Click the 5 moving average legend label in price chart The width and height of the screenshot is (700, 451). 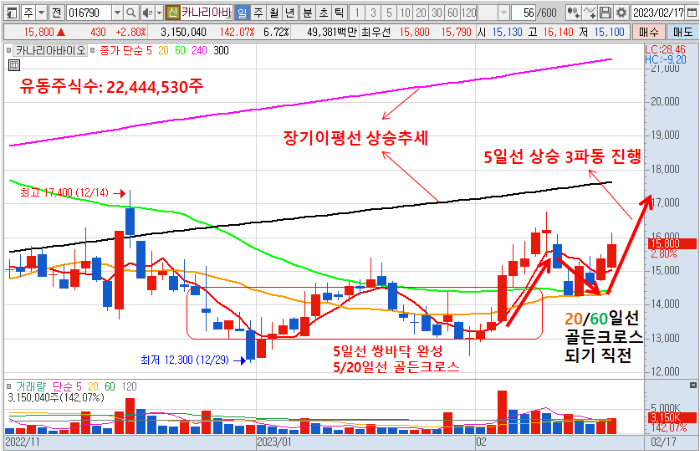149,50
